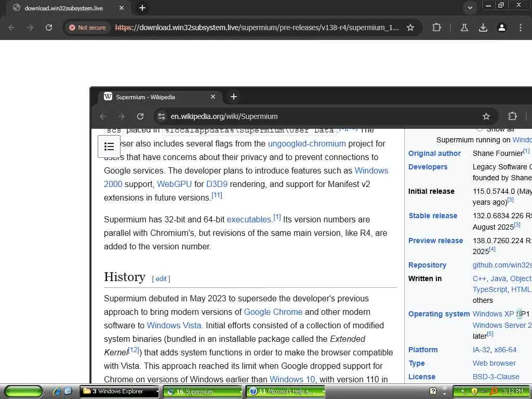Image resolution: width=532 pixels, height=399 pixels.
Task: Open the three-dot browser menu
Action: point(521,28)
